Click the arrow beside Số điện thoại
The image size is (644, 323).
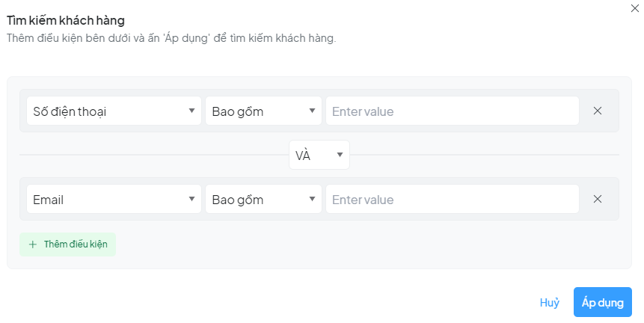coord(191,111)
